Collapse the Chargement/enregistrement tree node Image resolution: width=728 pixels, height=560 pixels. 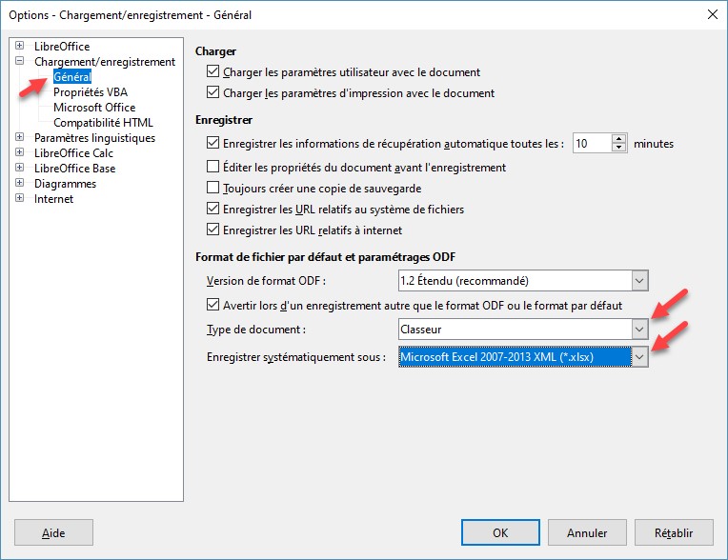click(x=20, y=62)
